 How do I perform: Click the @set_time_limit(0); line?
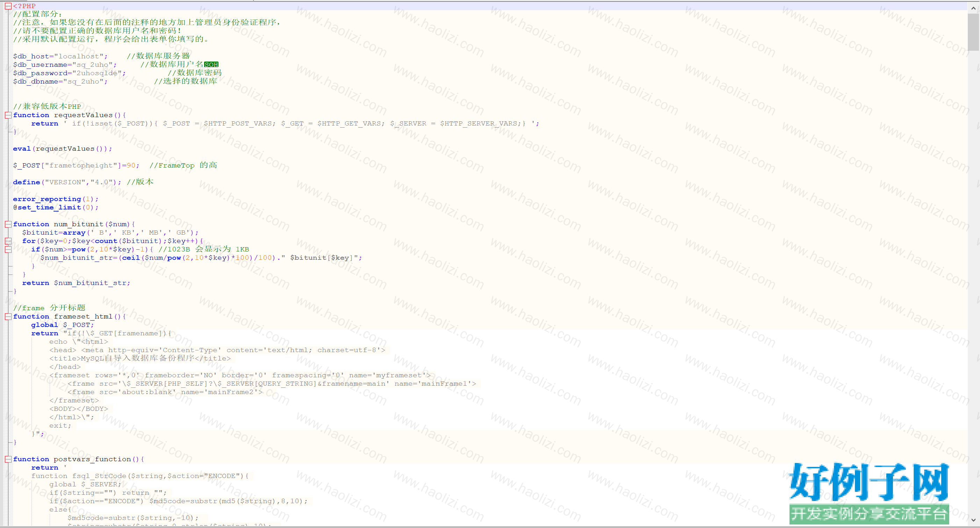(56, 207)
